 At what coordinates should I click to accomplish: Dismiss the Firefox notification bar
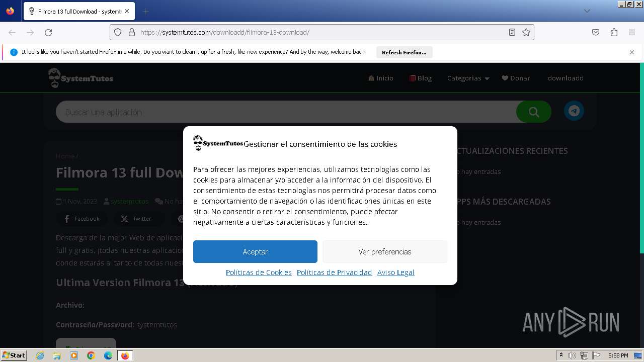click(x=632, y=52)
